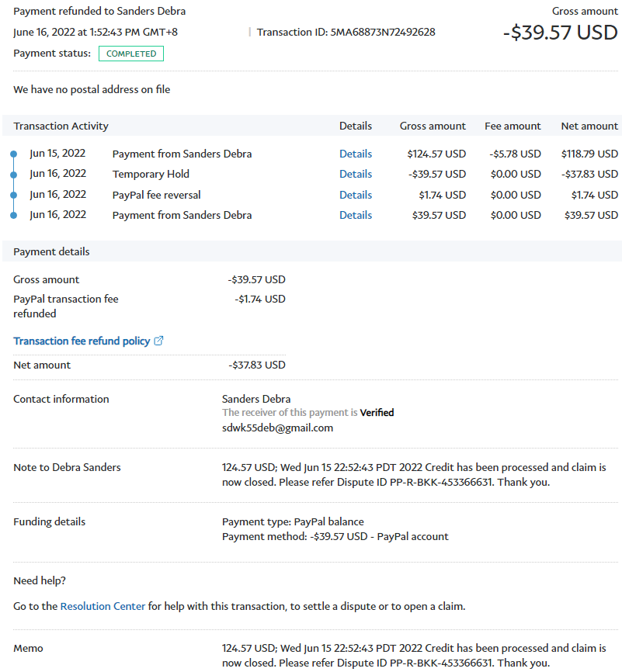Click the Payment details section header
This screenshot has width=622, height=672.
click(x=51, y=251)
